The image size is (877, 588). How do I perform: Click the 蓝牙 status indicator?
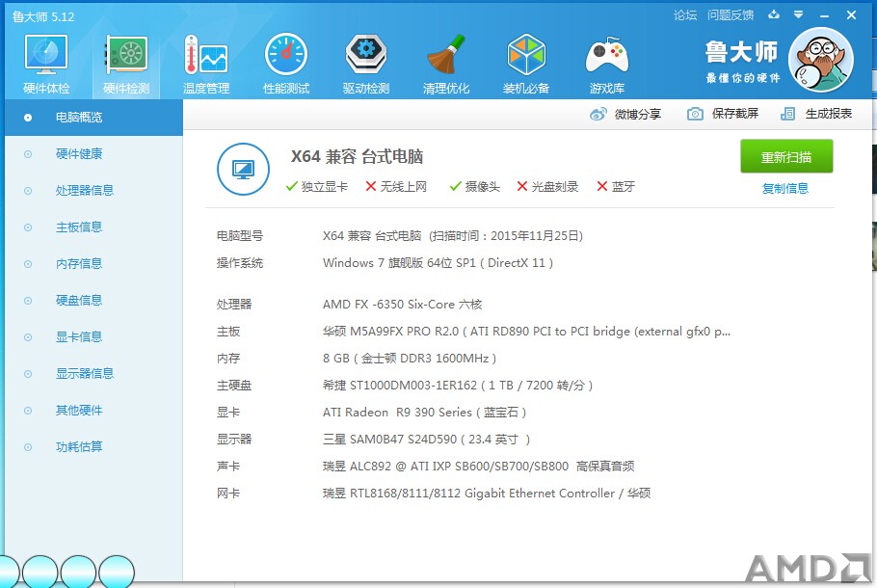pos(616,186)
